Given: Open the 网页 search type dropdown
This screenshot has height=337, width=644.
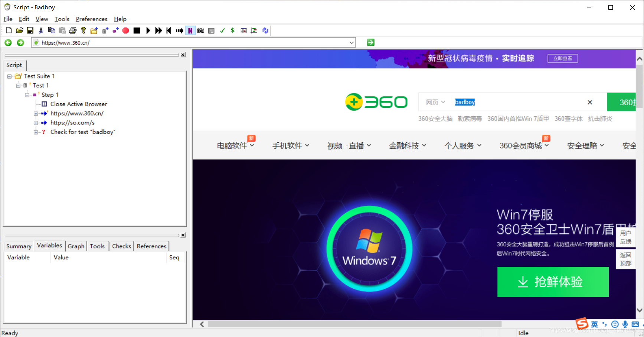Looking at the screenshot, I should (435, 102).
